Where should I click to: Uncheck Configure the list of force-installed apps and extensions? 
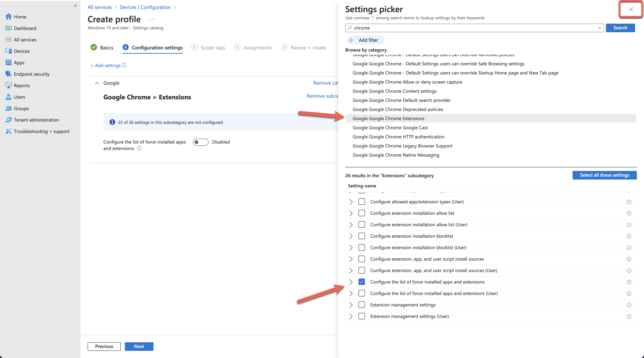pyautogui.click(x=362, y=282)
